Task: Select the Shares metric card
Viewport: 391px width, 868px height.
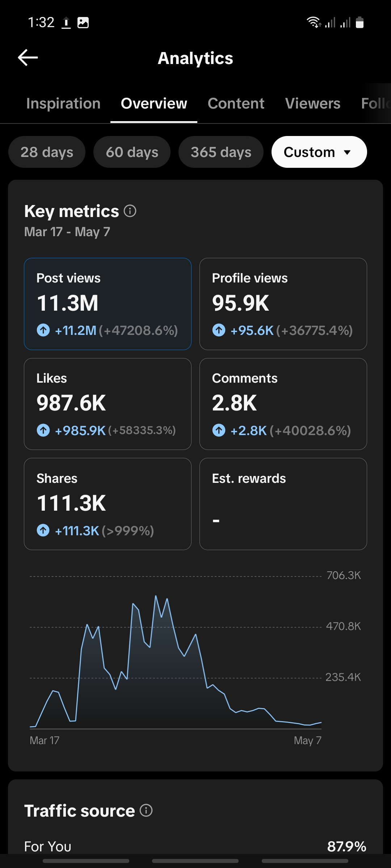Action: [108, 504]
